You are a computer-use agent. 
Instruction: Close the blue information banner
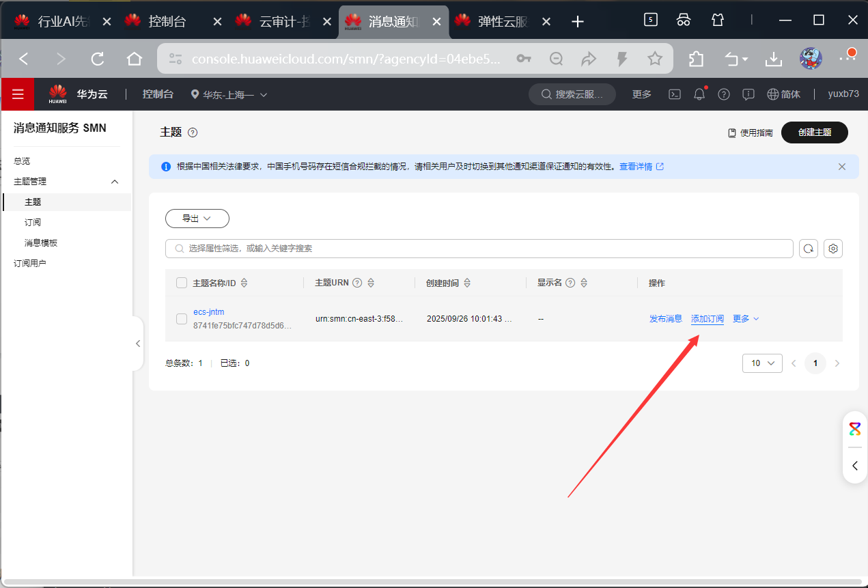coord(842,167)
